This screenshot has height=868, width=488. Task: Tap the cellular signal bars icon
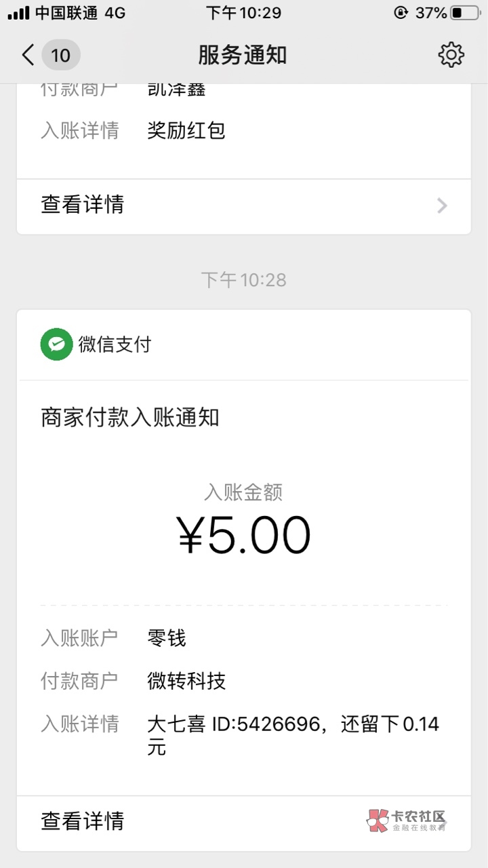pos(18,13)
